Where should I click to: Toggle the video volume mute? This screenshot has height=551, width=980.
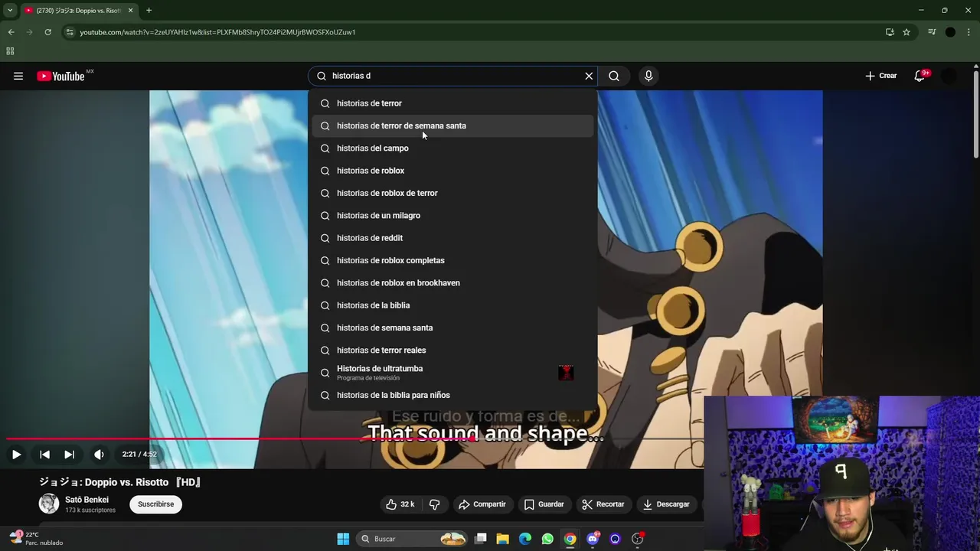coord(99,454)
